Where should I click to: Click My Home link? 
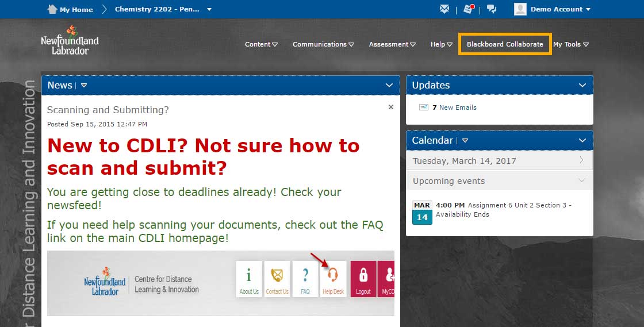(x=76, y=9)
